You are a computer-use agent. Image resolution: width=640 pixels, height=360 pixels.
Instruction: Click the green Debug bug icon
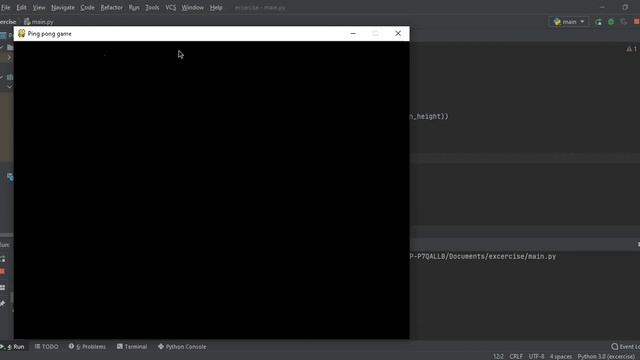click(x=611, y=22)
